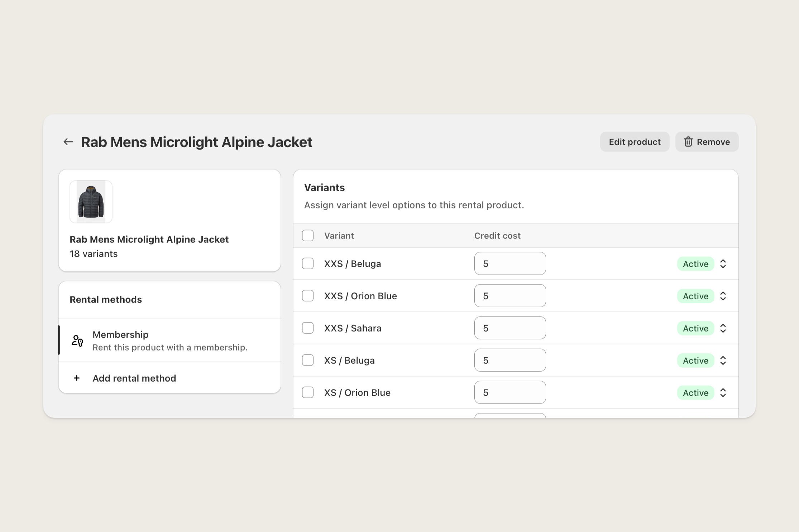Click credit cost field for XXS / Beluga

pyautogui.click(x=510, y=263)
